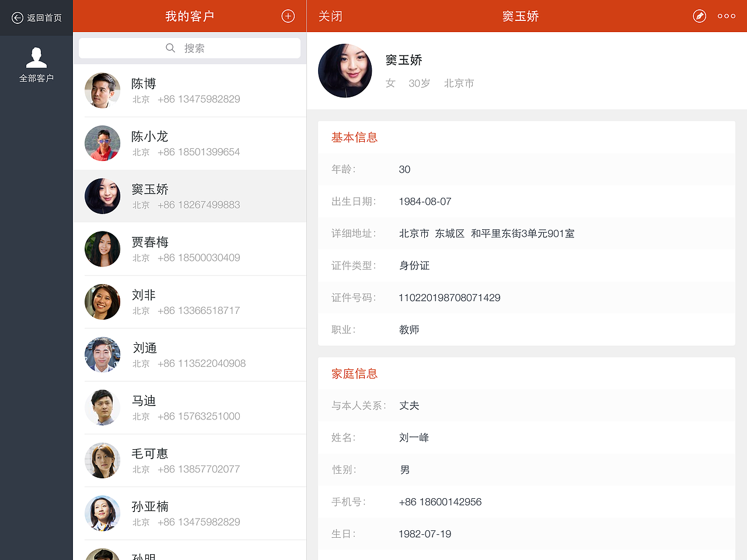Select ID number 110220198708071429
747x560 pixels.
pyautogui.click(x=449, y=298)
